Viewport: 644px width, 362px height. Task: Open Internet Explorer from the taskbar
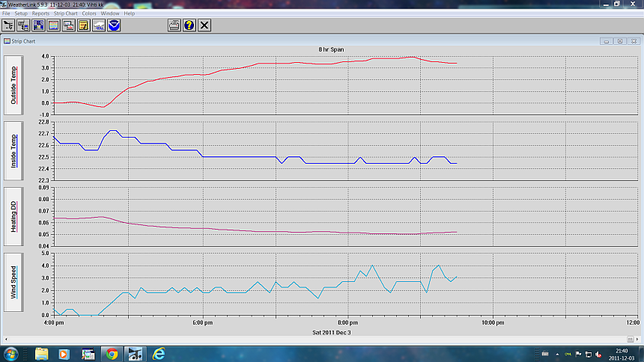(159, 354)
